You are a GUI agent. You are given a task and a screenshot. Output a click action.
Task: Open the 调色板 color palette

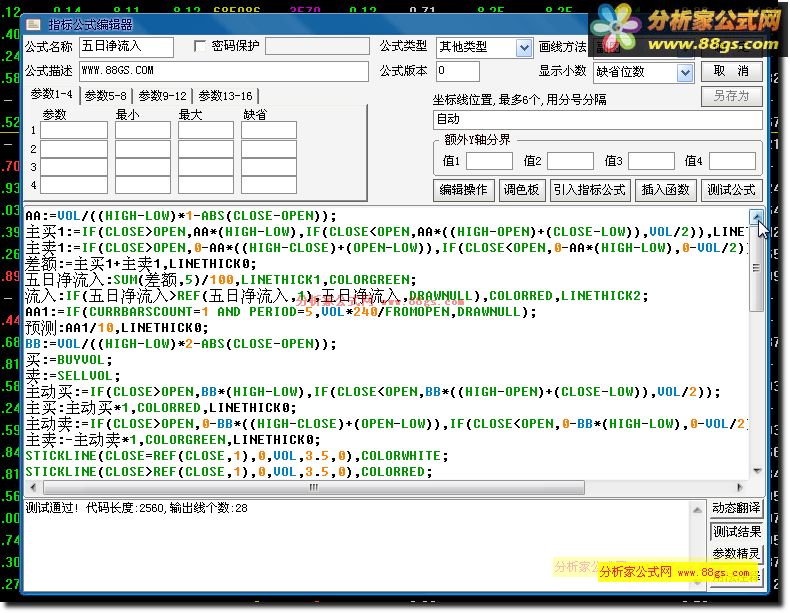click(x=522, y=190)
